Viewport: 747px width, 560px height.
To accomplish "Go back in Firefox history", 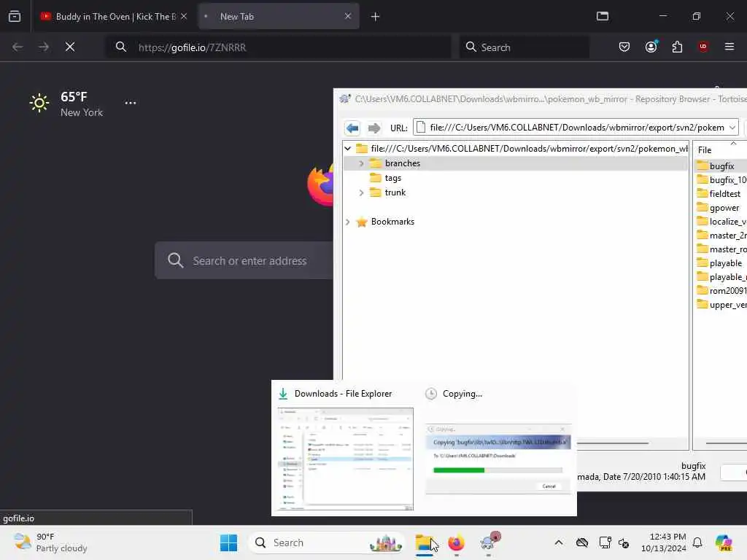I will pyautogui.click(x=18, y=47).
